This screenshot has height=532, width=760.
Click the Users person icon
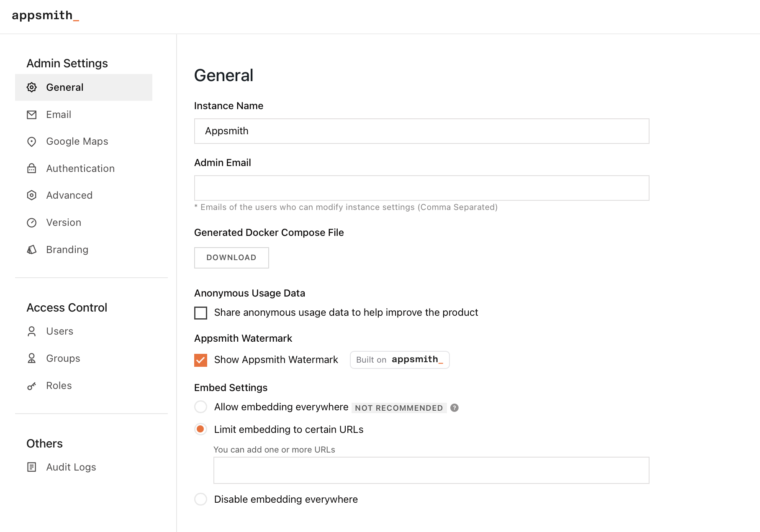tap(32, 331)
